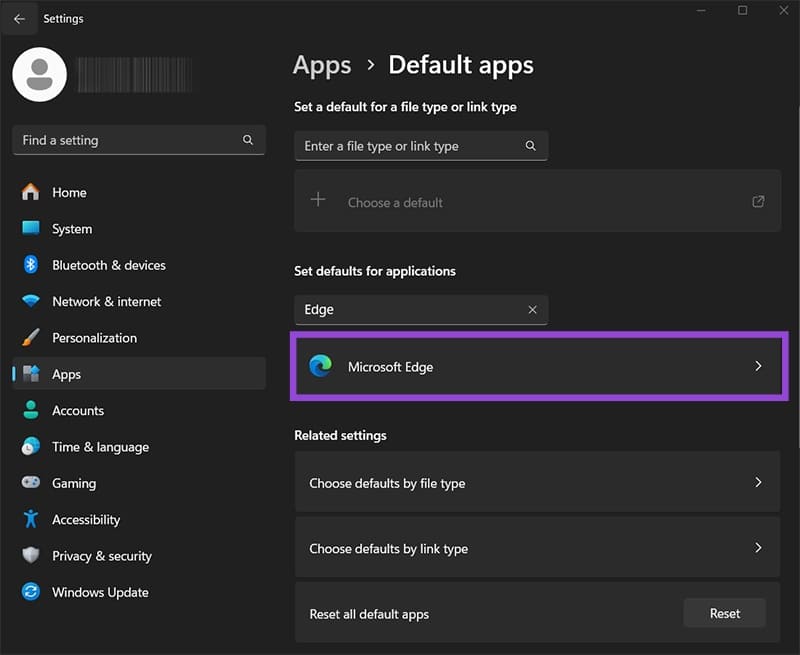The height and width of the screenshot is (655, 800).
Task: Click the file type search magnifier icon
Action: pos(531,146)
